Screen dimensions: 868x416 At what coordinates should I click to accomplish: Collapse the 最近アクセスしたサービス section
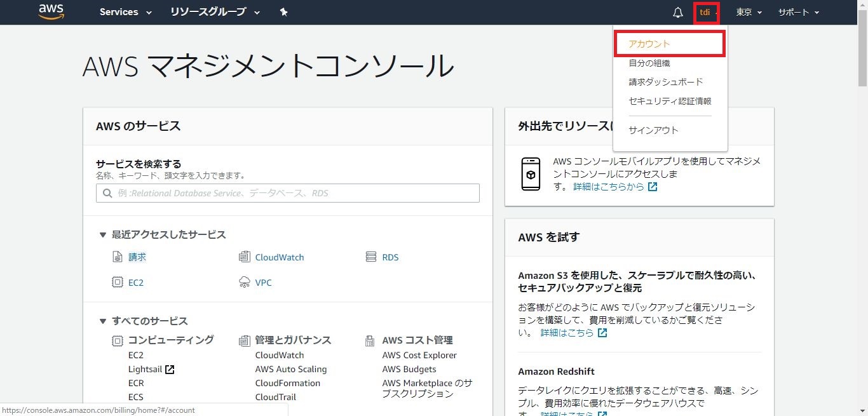[102, 235]
